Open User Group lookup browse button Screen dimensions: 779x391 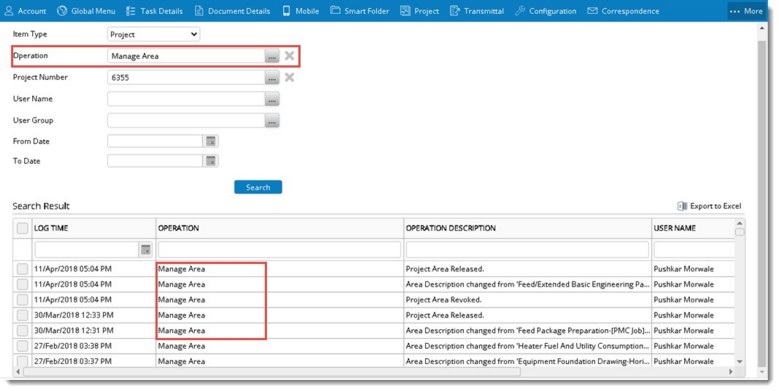272,120
